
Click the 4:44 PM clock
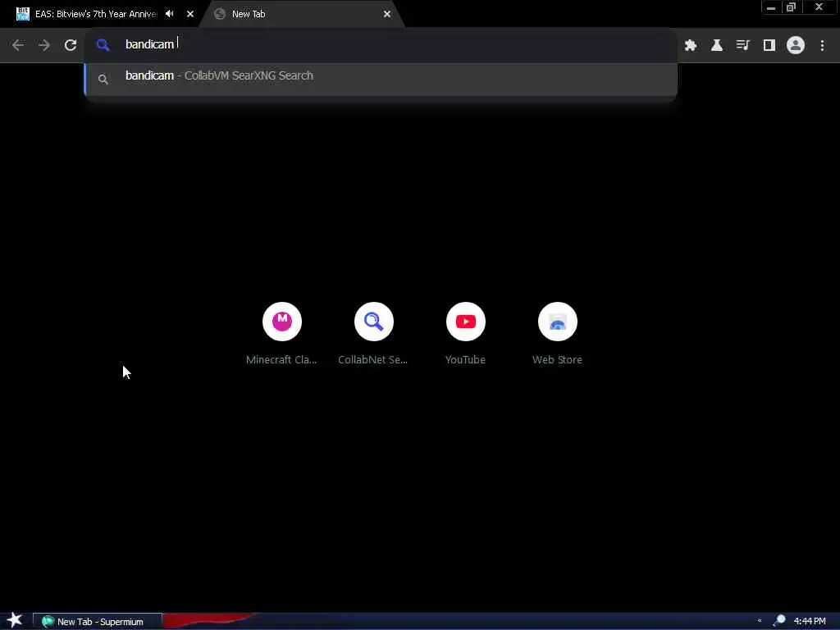(x=810, y=621)
